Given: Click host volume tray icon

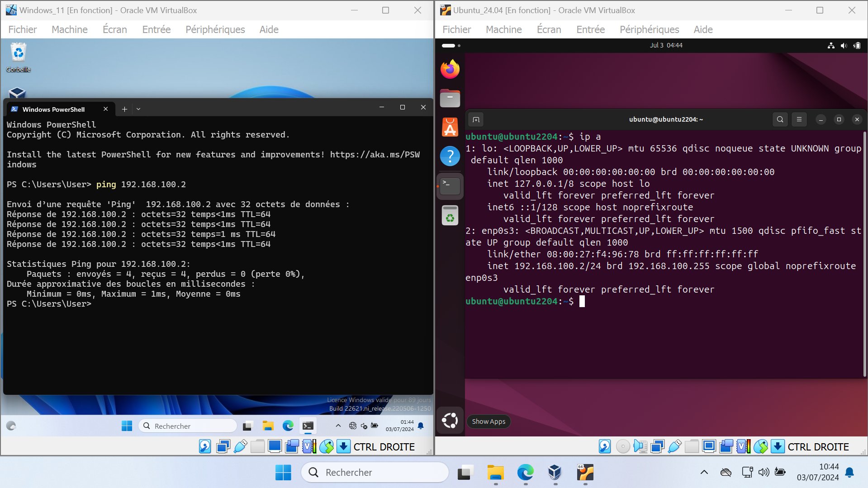Looking at the screenshot, I should pyautogui.click(x=764, y=473).
